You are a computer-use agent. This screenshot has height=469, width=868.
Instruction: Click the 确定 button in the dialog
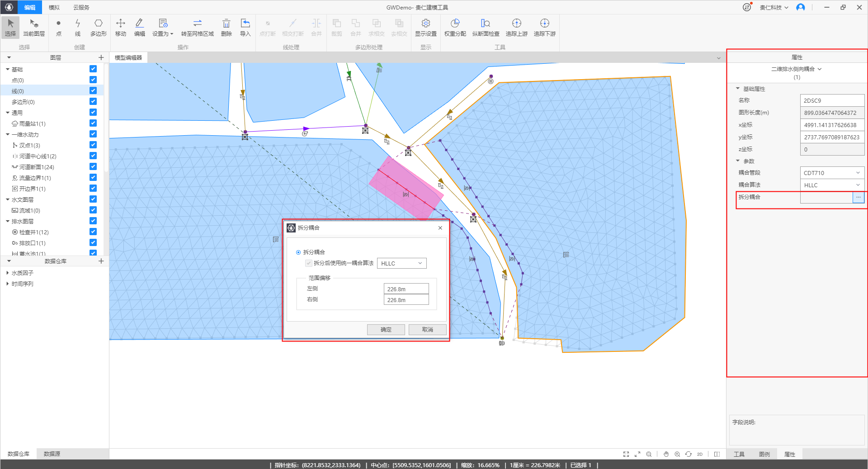[386, 330]
